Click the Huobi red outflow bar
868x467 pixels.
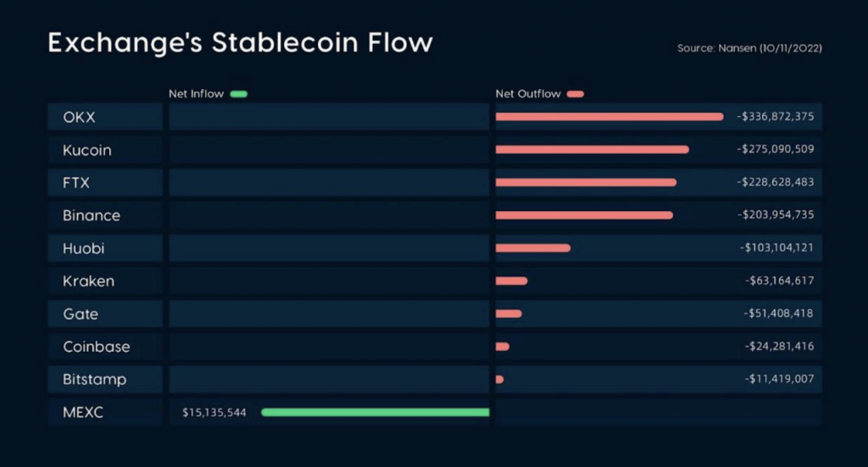[533, 247]
